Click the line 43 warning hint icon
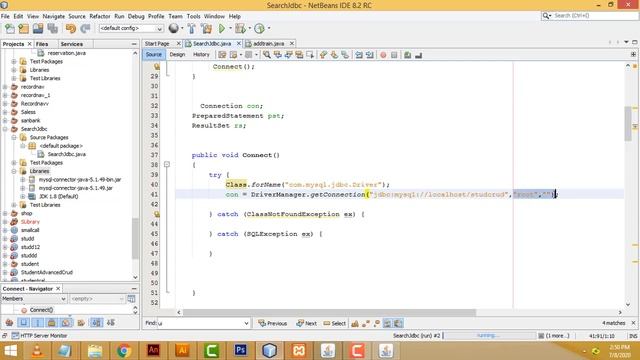This screenshot has height=360, width=640. point(156,214)
